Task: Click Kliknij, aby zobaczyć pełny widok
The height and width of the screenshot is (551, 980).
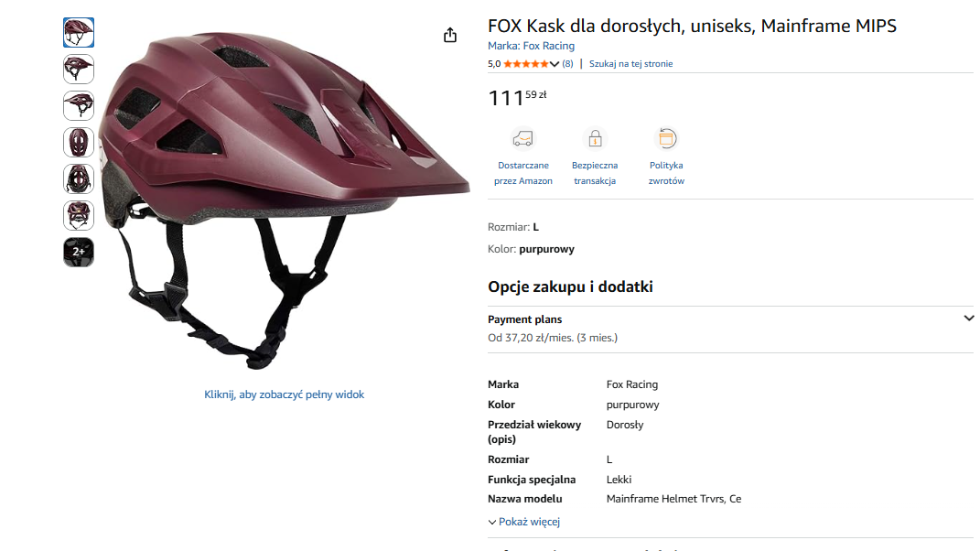Action: pyautogui.click(x=284, y=394)
